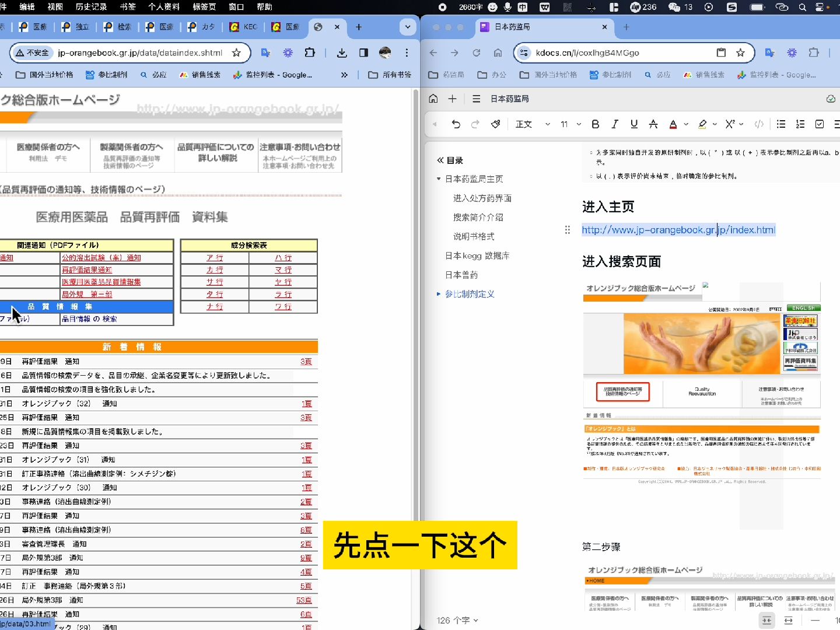
Task: Toggle italic formatting
Action: (x=614, y=124)
